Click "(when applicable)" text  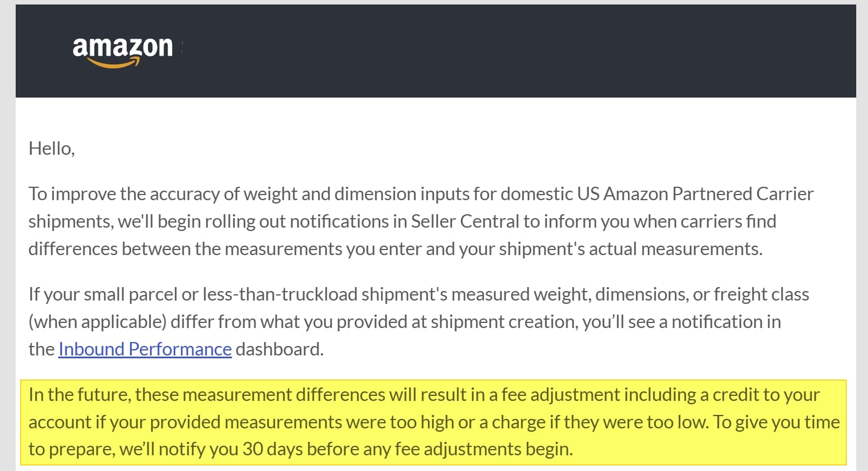click(x=98, y=322)
